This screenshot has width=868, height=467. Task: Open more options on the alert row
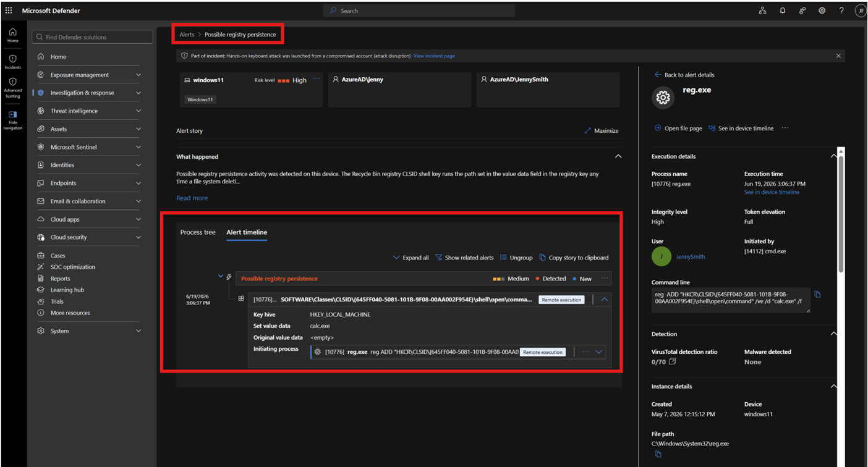[x=605, y=279]
